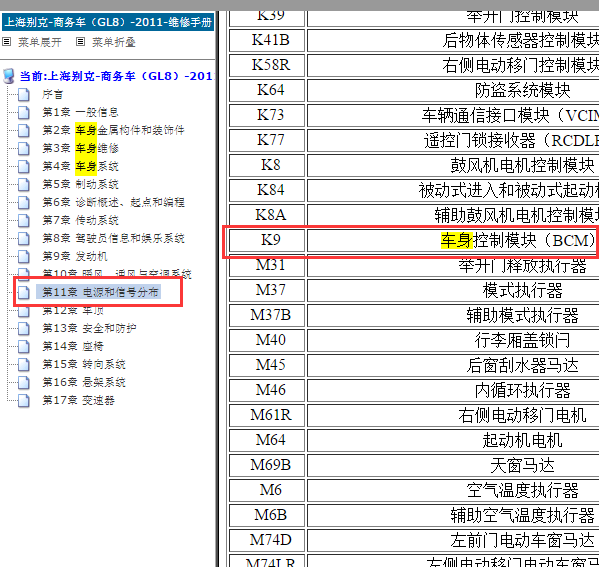Click page icon of 第2章 车身金属构件和装饰件
The height and width of the screenshot is (567, 599).
point(24,130)
